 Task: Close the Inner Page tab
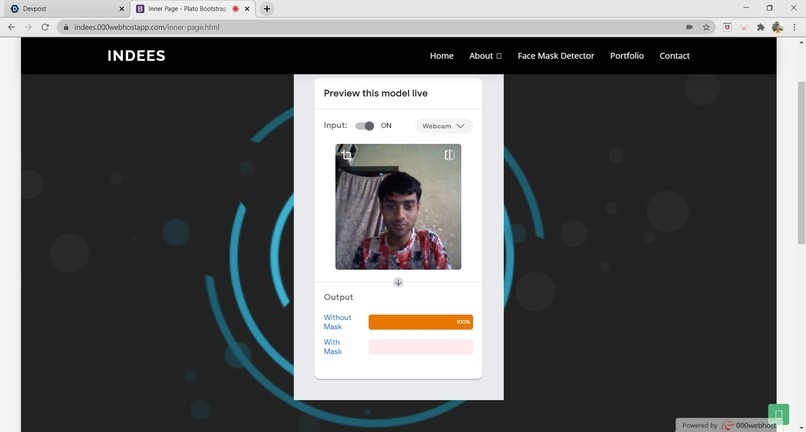pos(247,9)
